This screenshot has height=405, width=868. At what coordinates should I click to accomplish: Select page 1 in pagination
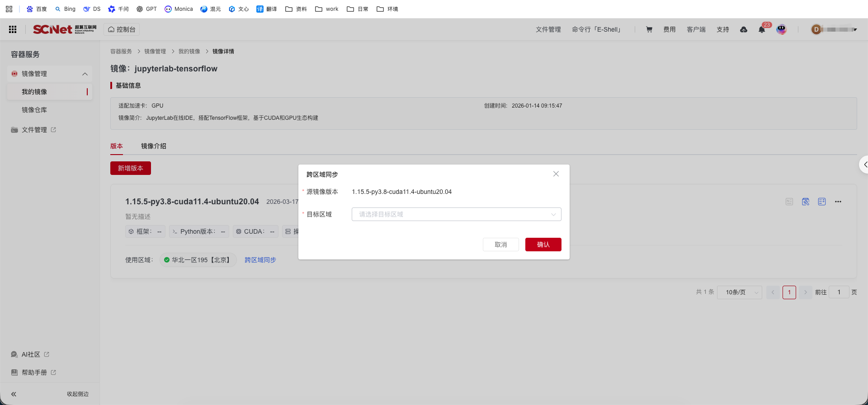pos(789,292)
